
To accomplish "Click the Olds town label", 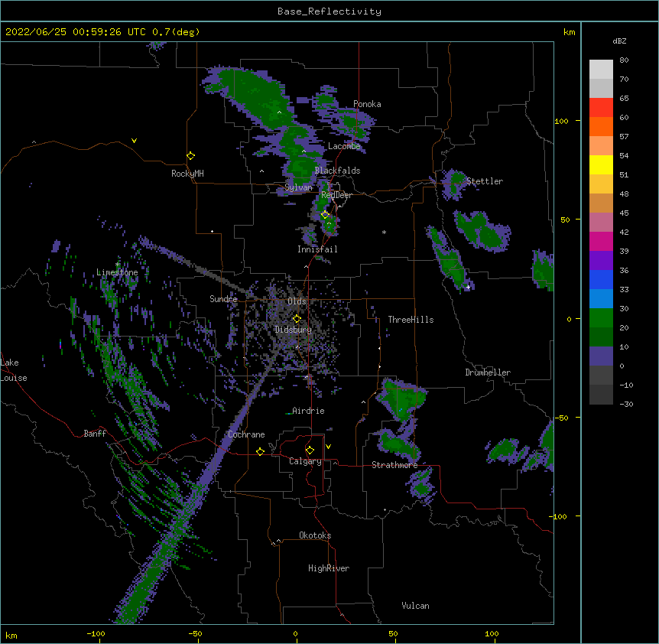I will (x=297, y=301).
